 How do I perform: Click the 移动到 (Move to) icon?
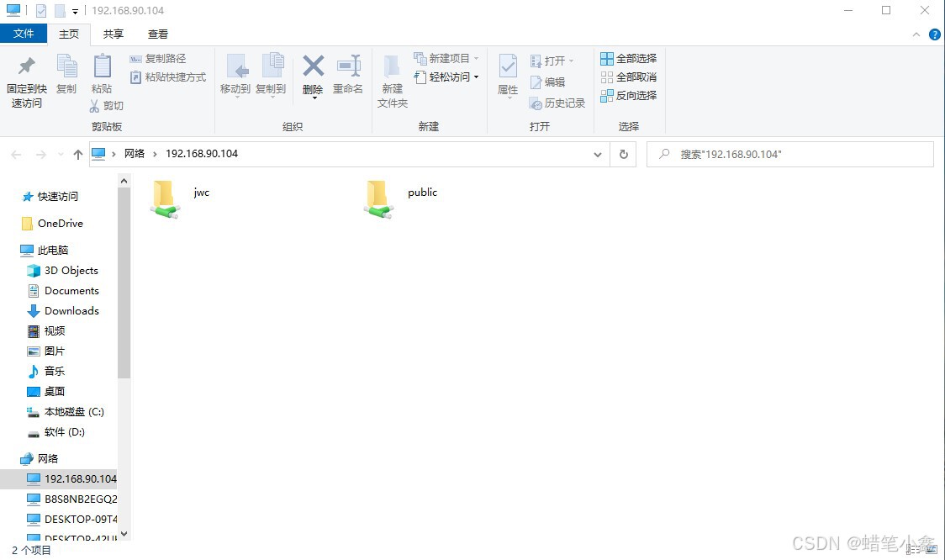pyautogui.click(x=236, y=74)
